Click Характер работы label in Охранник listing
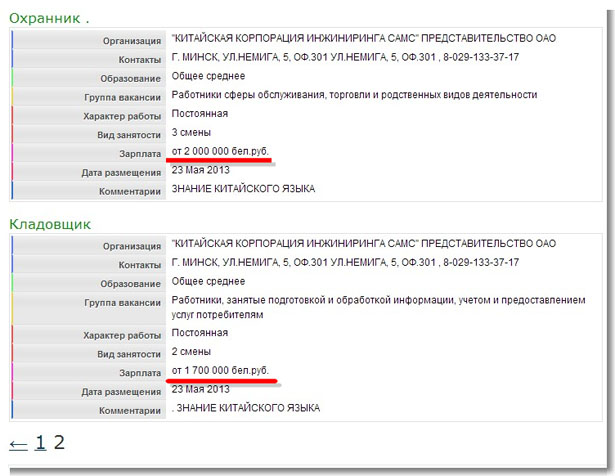The height and width of the screenshot is (476, 615). 120,116
